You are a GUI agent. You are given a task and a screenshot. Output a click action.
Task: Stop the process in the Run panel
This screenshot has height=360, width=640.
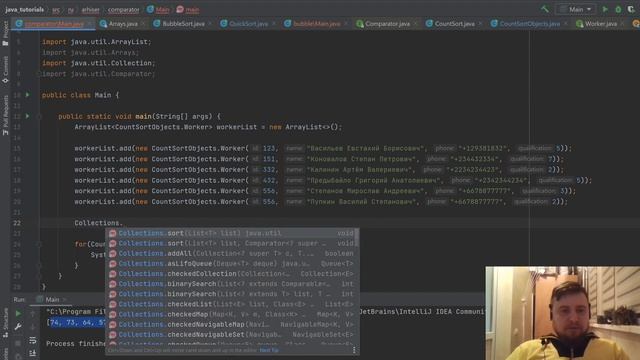(x=18, y=343)
